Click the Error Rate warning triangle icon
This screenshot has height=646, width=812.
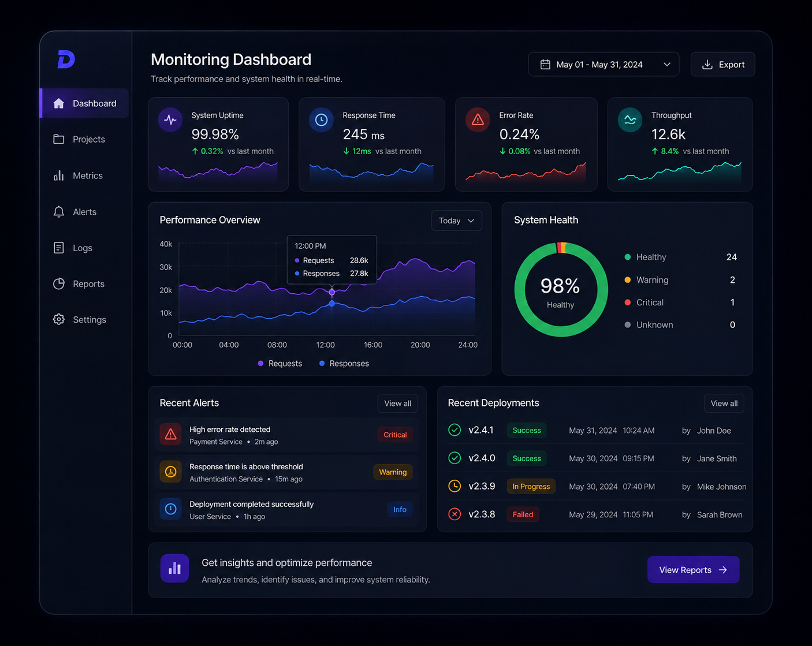pyautogui.click(x=478, y=120)
